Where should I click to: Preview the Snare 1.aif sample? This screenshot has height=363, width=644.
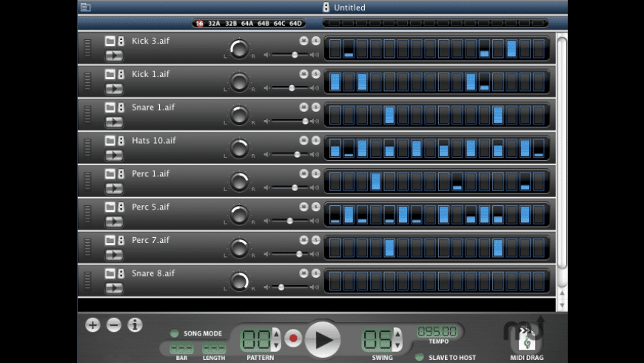point(114,122)
